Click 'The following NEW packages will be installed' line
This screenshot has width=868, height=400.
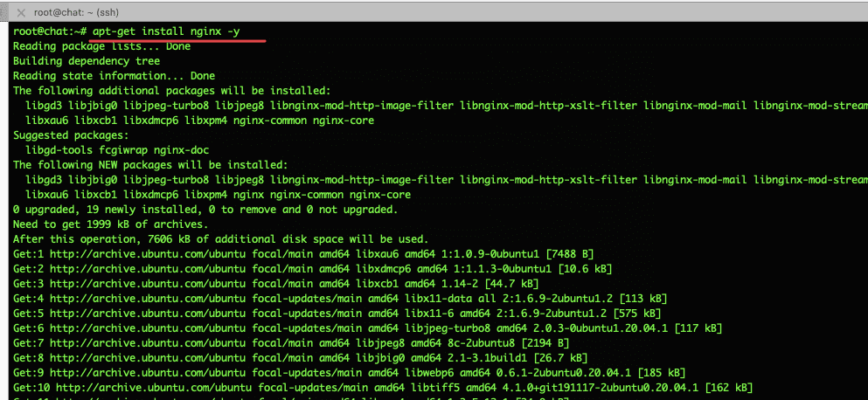150,165
